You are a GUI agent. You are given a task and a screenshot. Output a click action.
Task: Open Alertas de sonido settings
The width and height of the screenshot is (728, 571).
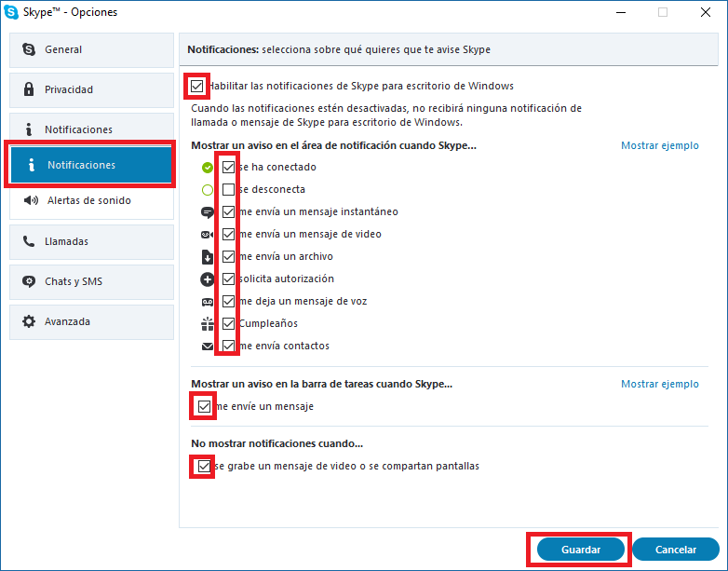[x=91, y=200]
